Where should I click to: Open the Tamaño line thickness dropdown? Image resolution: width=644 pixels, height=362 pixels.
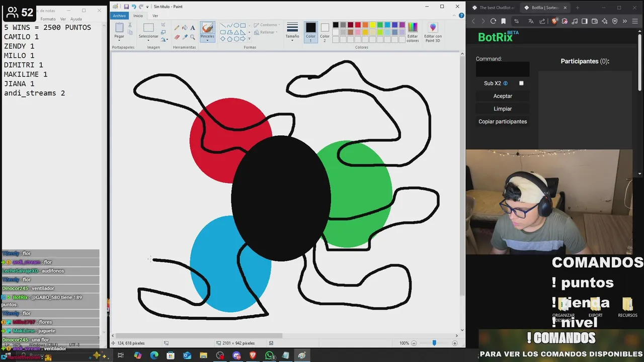click(292, 31)
